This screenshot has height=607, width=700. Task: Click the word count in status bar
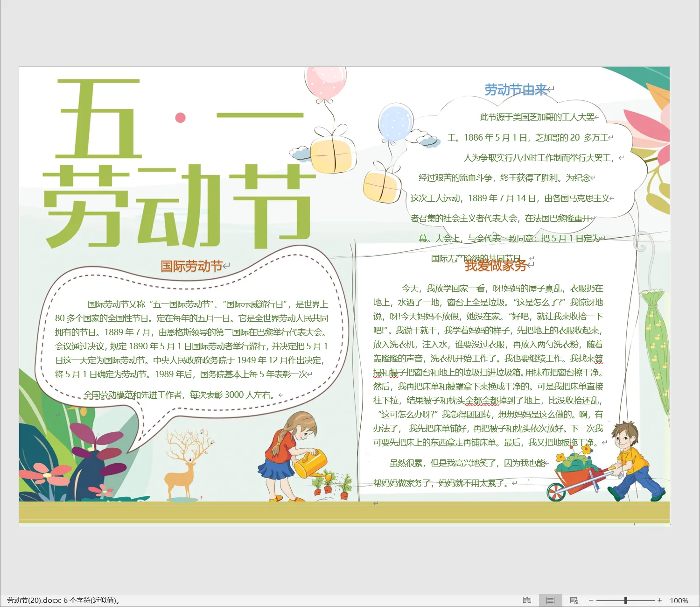click(63, 600)
